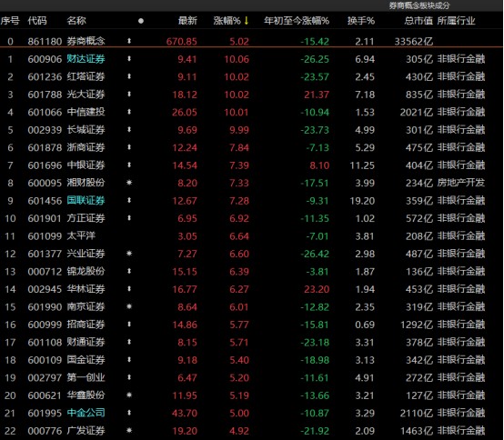Click marker icon in 国联证券 row
The width and height of the screenshot is (504, 440).
[129, 200]
